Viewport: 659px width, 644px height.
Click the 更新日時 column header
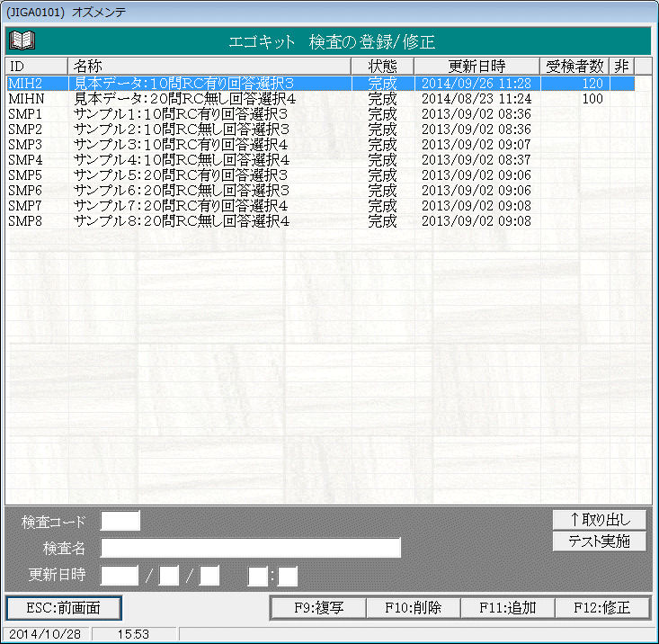(x=476, y=66)
